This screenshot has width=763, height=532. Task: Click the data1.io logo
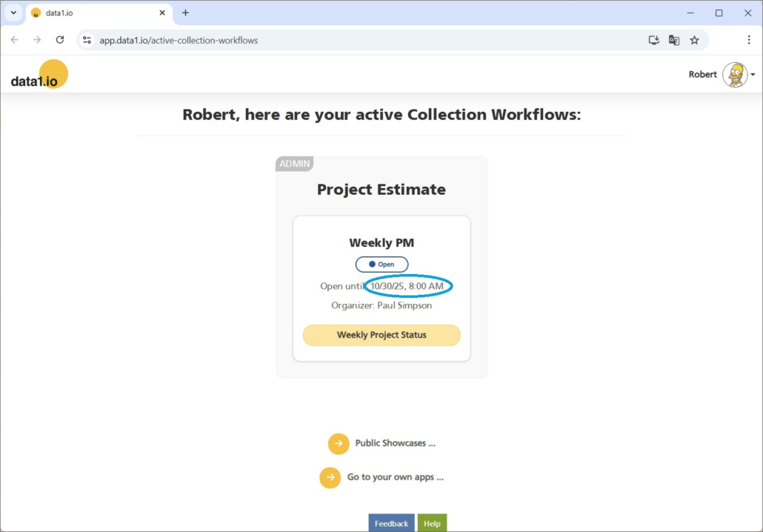click(39, 76)
